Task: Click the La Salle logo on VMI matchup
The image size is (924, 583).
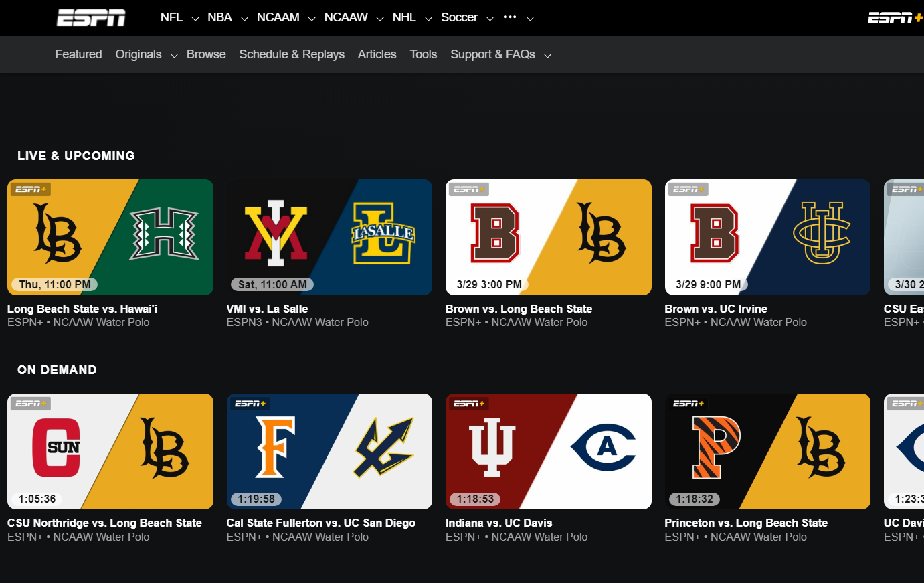Action: (383, 233)
